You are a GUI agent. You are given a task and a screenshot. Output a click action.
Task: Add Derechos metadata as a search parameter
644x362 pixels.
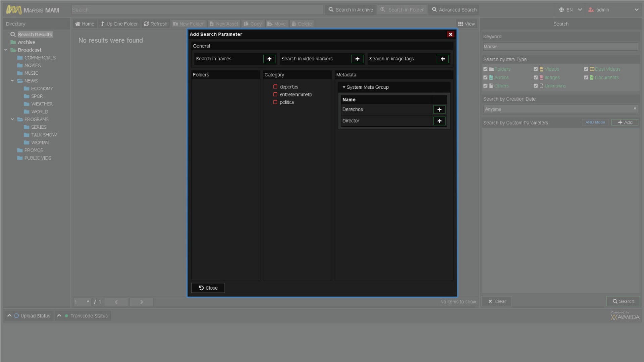pyautogui.click(x=439, y=110)
